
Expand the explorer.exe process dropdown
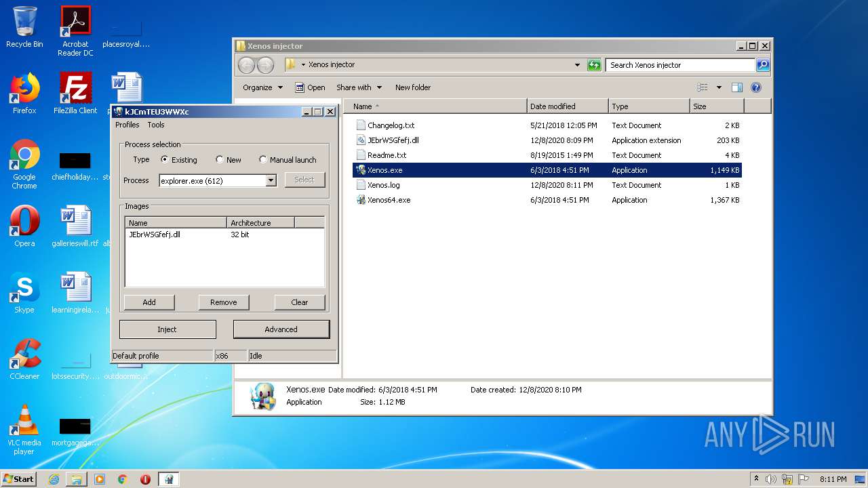pyautogui.click(x=271, y=180)
